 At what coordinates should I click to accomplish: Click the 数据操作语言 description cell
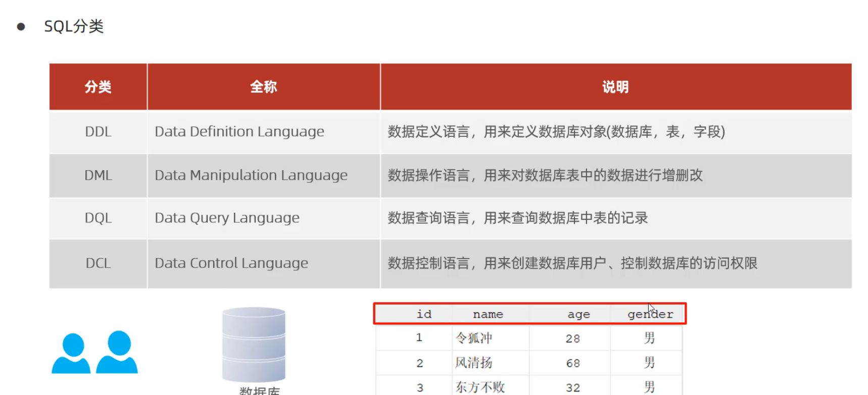click(x=616, y=175)
